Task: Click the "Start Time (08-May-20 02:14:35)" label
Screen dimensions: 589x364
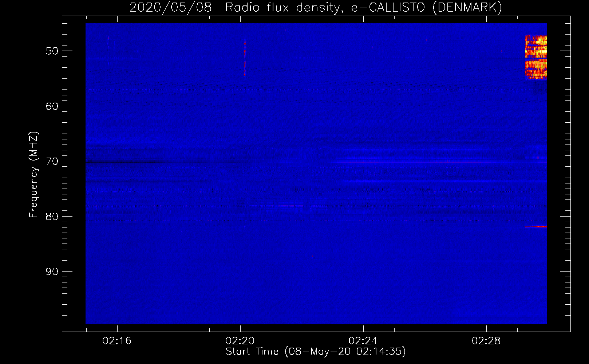Action: [316, 352]
